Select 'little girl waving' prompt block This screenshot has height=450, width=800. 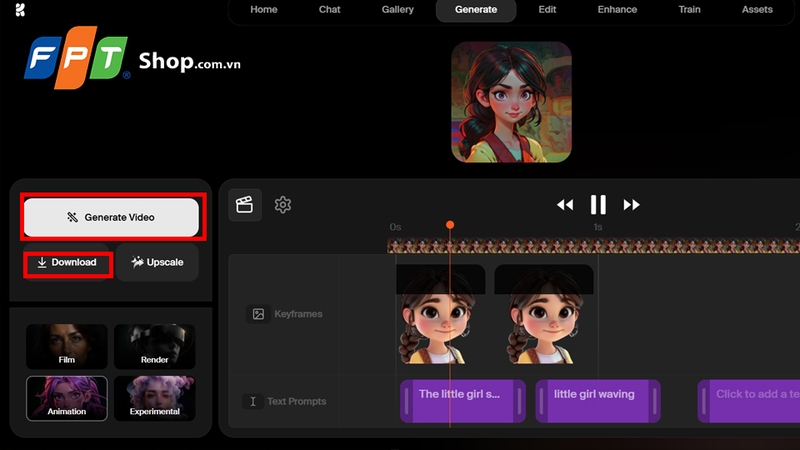pyautogui.click(x=598, y=401)
